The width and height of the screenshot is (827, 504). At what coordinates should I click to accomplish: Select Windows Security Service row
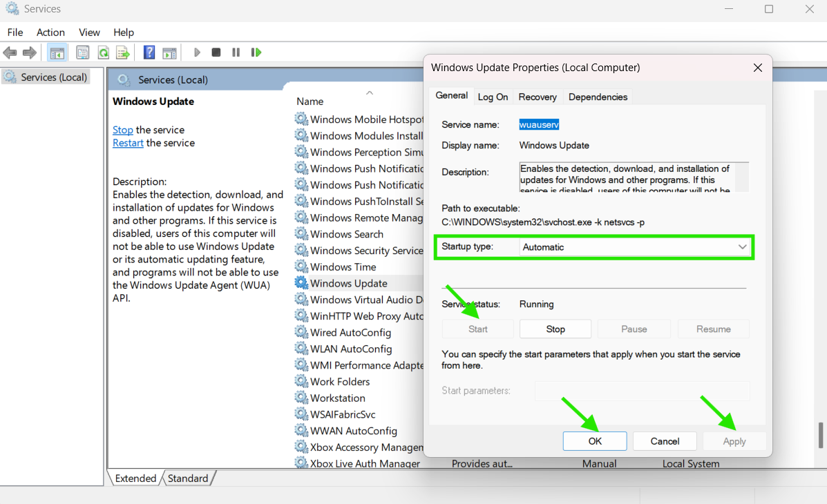[x=359, y=250]
